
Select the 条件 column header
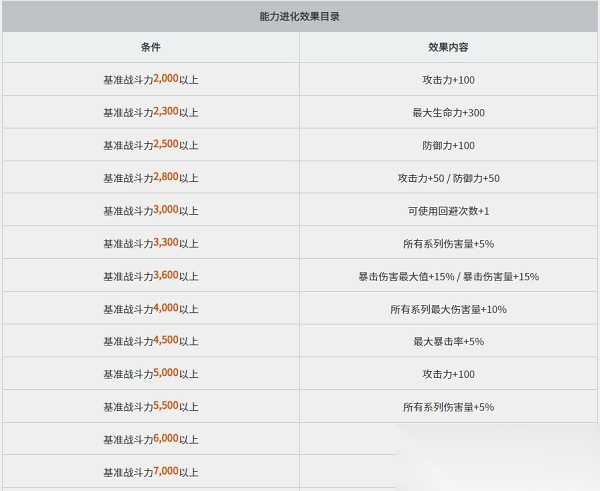coord(150,47)
